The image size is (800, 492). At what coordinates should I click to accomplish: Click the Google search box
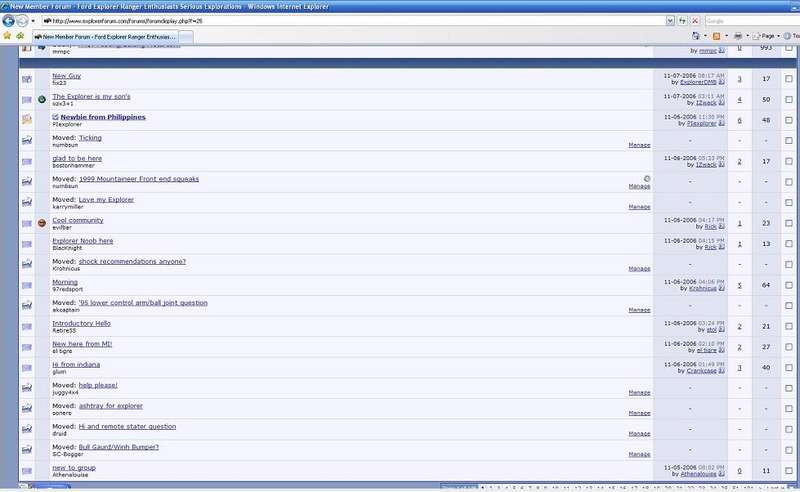[752, 21]
